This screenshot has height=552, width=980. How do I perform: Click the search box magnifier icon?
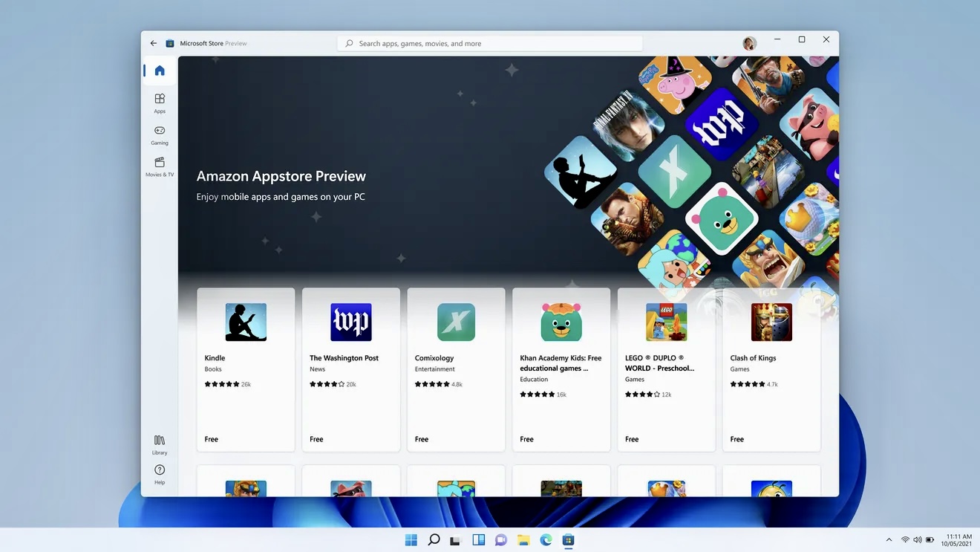[x=350, y=43]
